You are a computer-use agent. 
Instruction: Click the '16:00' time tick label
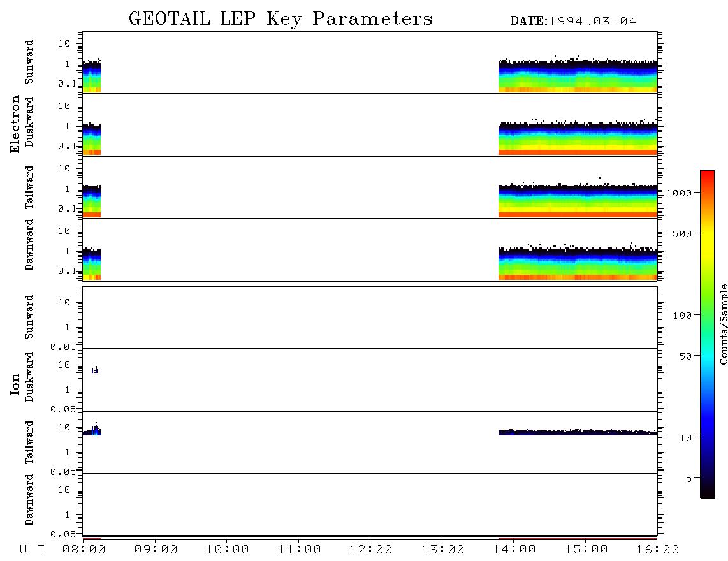click(x=658, y=550)
